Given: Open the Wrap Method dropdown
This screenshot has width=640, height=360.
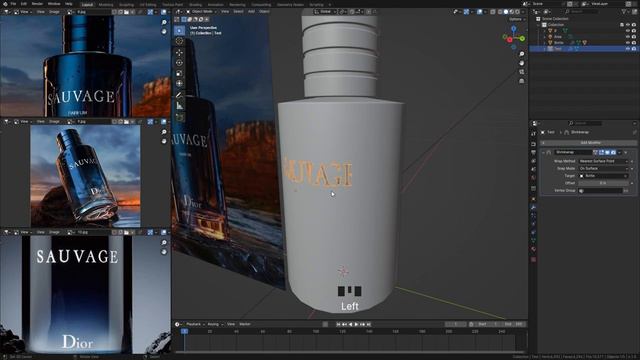Looking at the screenshot, I should click(x=603, y=161).
